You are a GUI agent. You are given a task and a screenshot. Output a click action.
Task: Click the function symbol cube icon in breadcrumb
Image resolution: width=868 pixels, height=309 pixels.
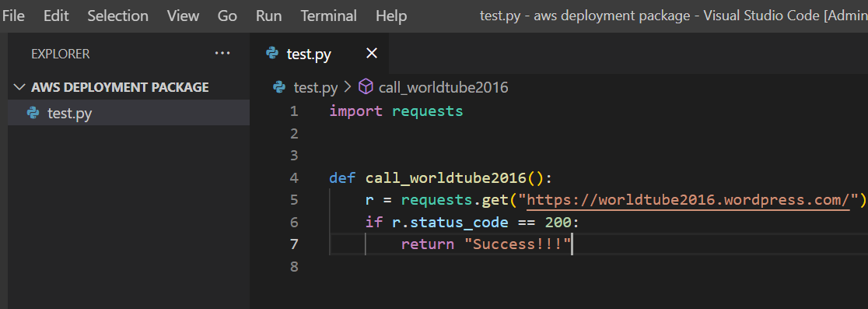[x=366, y=87]
